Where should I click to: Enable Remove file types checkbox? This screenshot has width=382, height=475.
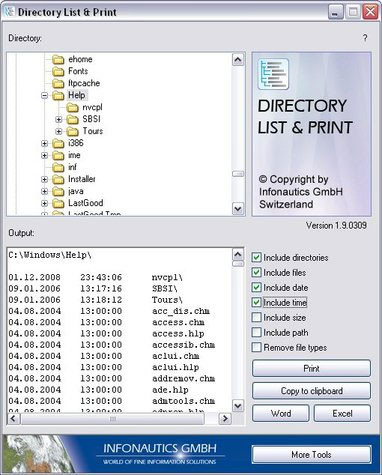point(256,347)
